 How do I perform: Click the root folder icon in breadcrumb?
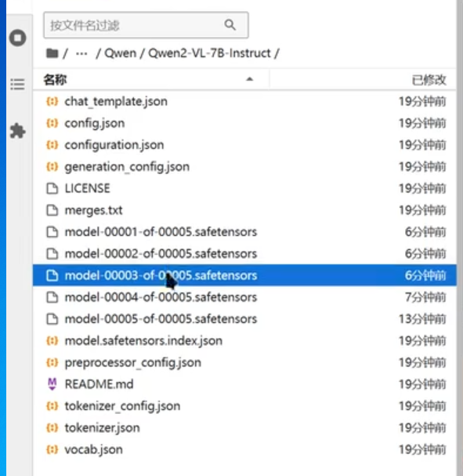coord(52,53)
